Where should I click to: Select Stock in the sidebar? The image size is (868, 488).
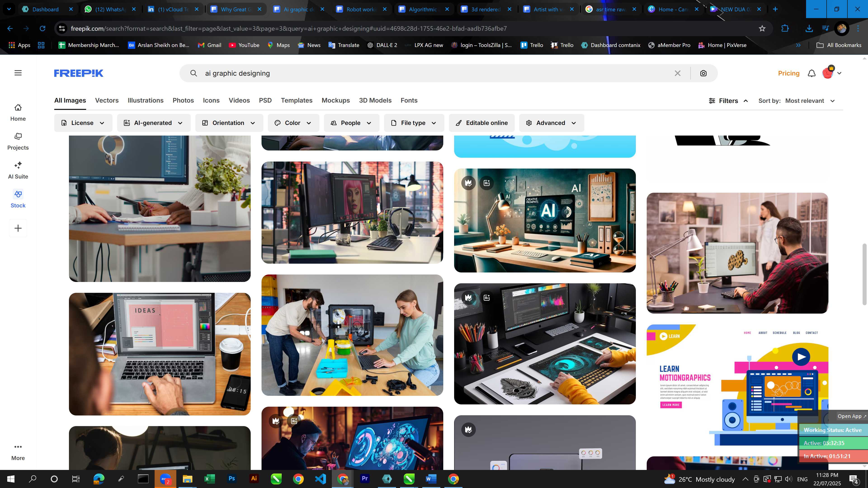tap(18, 199)
